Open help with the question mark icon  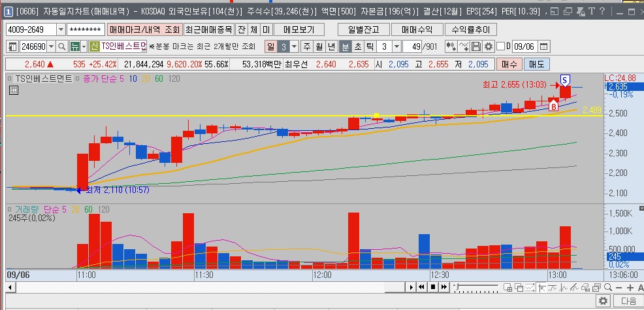pos(602,11)
